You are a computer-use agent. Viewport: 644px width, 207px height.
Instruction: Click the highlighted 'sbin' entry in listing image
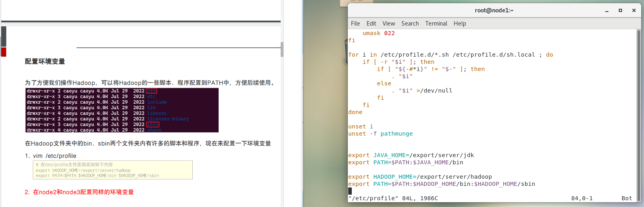153,124
